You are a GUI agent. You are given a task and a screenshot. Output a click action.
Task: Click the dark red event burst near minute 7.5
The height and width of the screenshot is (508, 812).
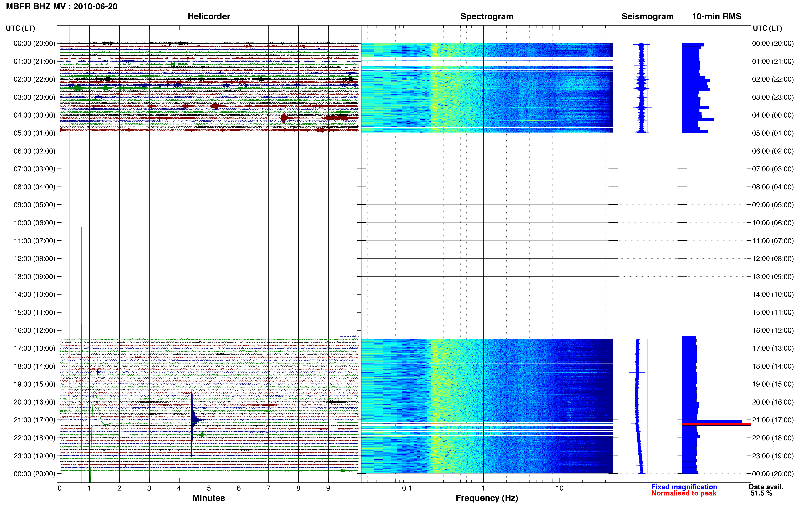[284, 118]
